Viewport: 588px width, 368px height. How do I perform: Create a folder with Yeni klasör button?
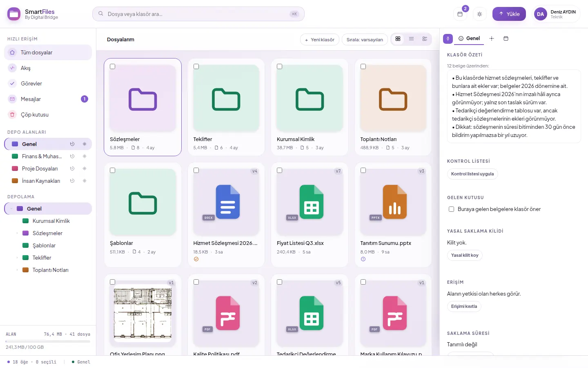click(x=319, y=39)
